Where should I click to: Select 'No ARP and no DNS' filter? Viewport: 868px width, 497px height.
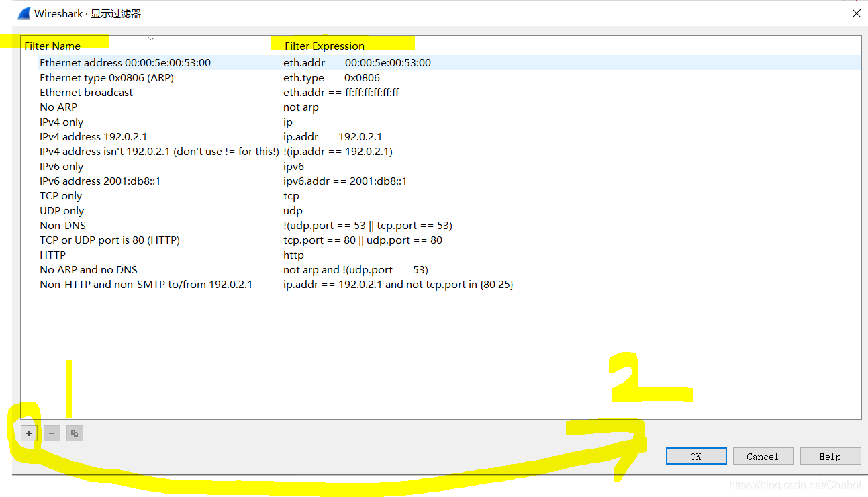coord(89,269)
